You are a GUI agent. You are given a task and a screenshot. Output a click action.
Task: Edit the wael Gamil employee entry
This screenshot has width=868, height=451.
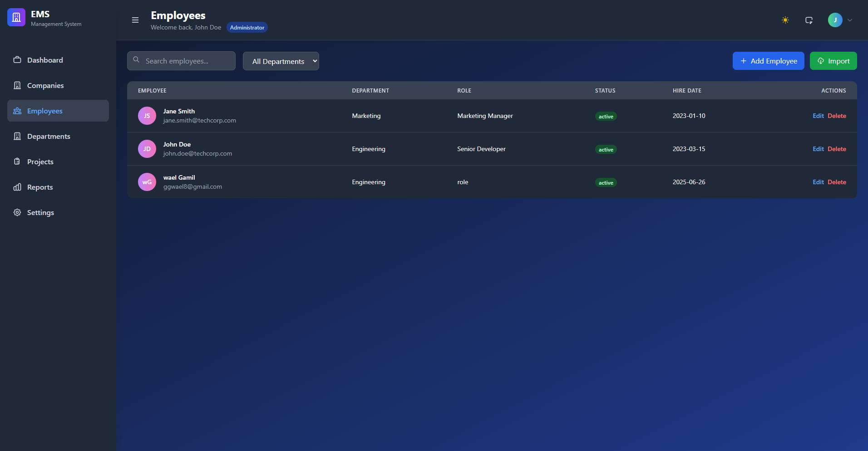tap(818, 181)
